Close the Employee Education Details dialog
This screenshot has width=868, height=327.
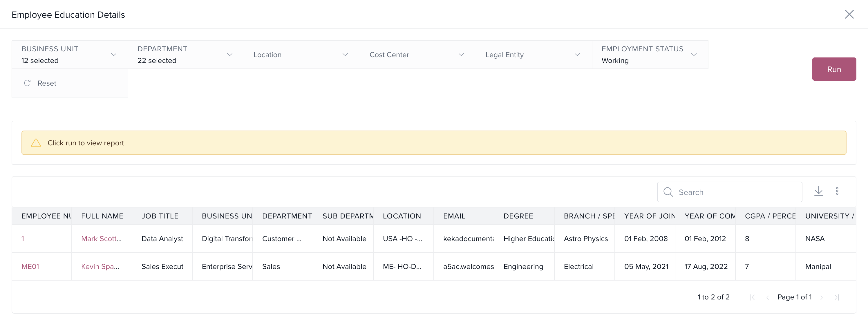click(849, 15)
